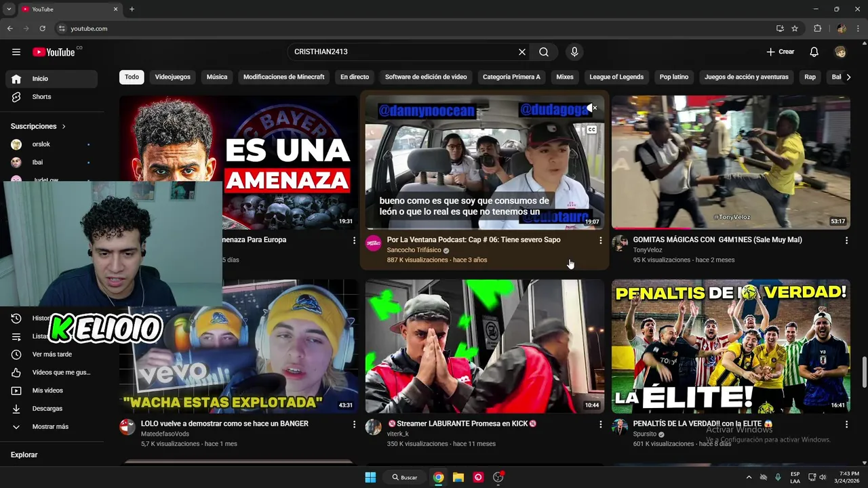Screen dimensions: 868x488
Task: Go to Inicio in the sidebar
Action: point(52,79)
